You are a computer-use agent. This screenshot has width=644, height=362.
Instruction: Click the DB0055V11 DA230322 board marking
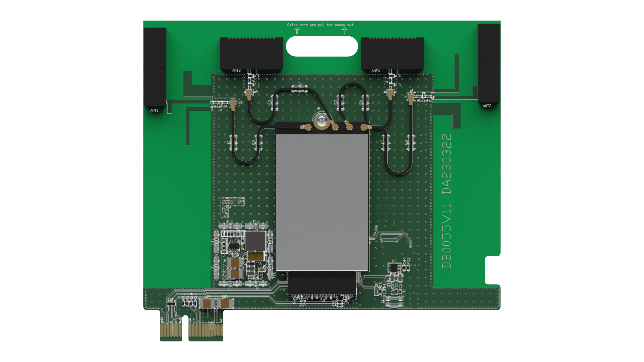447,201
